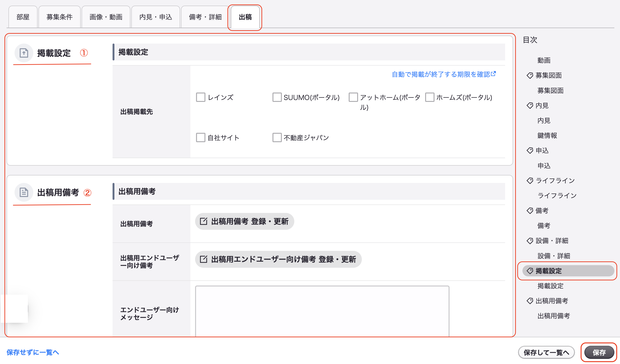The height and width of the screenshot is (364, 620).
Task: Jump to 内見 heading in 目次
Action: click(542, 105)
